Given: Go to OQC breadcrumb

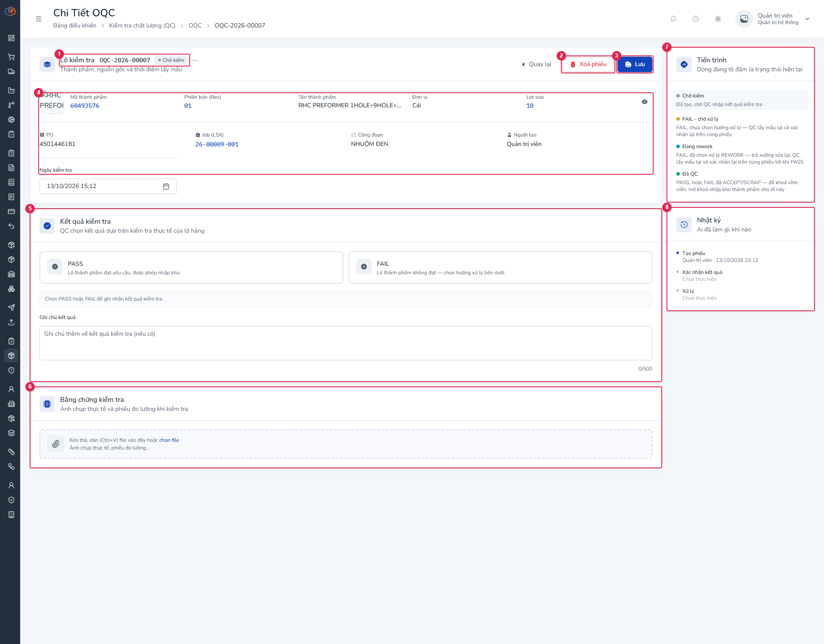Looking at the screenshot, I should (x=195, y=25).
